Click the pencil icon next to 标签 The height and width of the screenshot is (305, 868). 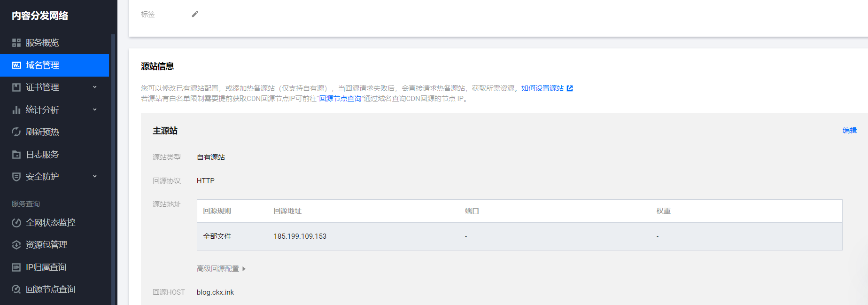pyautogui.click(x=195, y=14)
